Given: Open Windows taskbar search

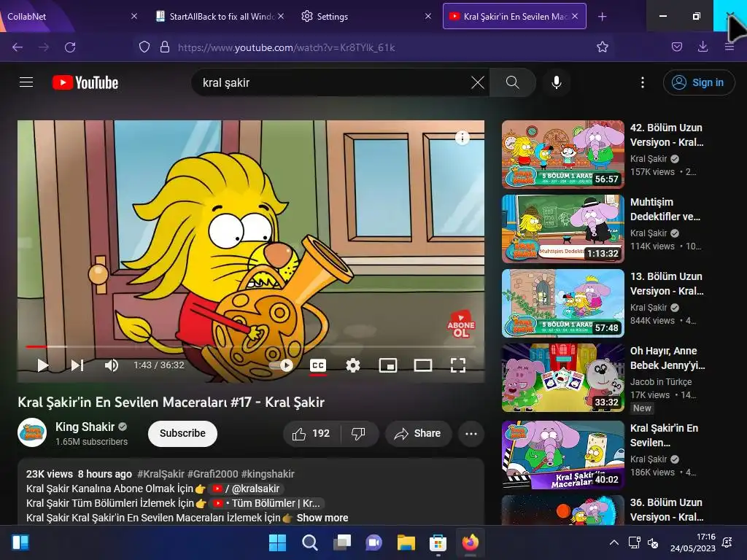Looking at the screenshot, I should click(x=309, y=542).
